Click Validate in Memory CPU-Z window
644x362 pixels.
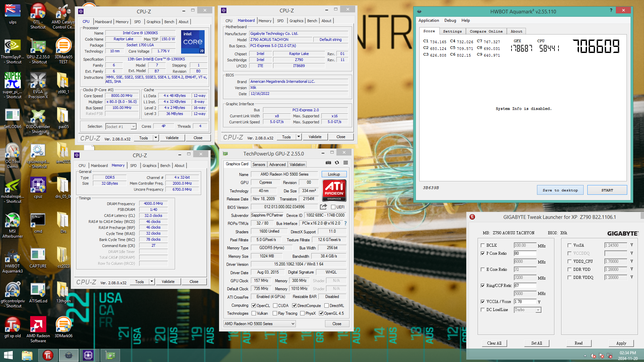[168, 282]
